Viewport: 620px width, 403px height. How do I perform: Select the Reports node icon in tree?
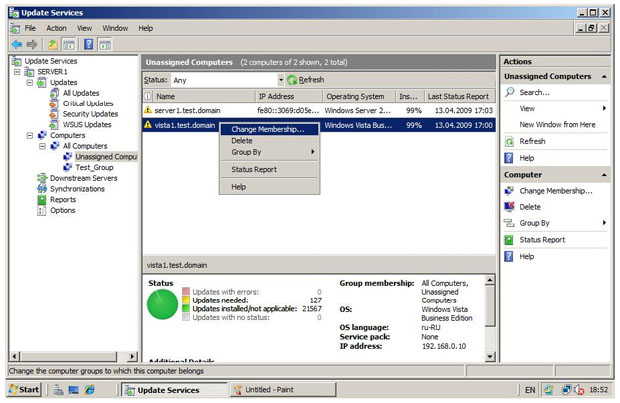[42, 199]
